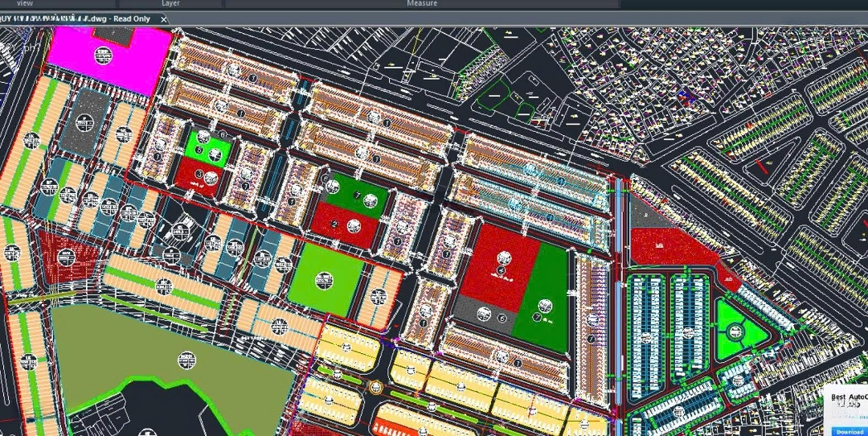Expand the Measure ribbon panel title
Screen dimensions: 868x436
(421, 4)
